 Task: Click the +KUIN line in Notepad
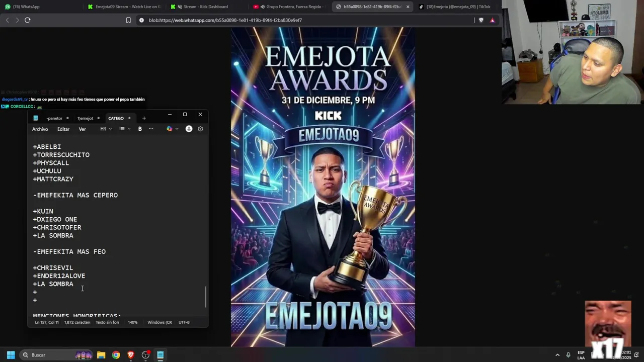(x=43, y=211)
